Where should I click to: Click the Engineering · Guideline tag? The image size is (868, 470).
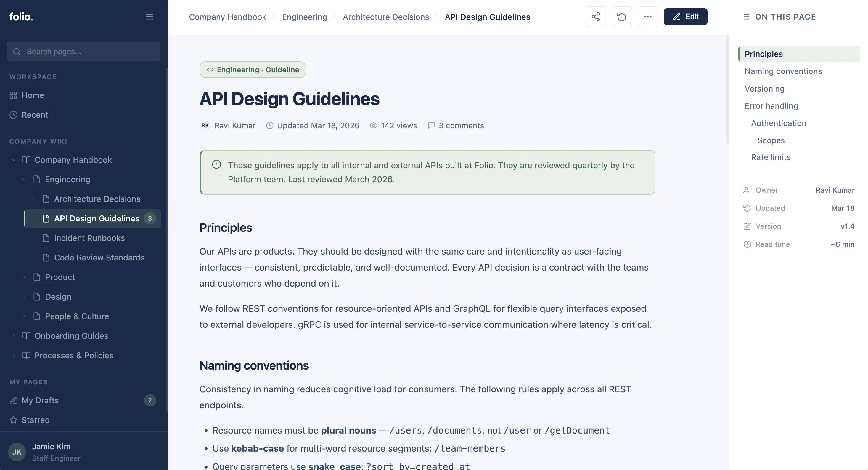pos(253,70)
